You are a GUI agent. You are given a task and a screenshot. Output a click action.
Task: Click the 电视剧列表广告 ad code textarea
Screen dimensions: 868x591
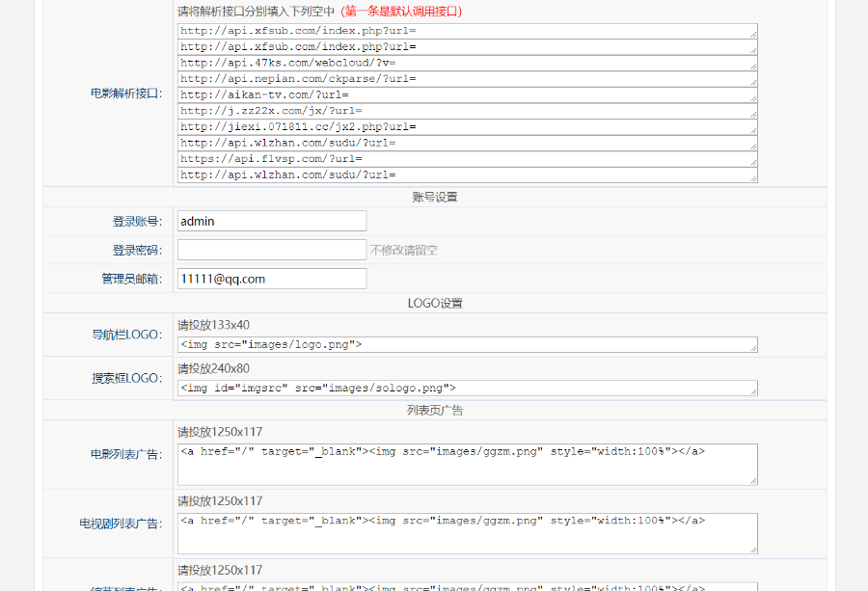click(467, 533)
